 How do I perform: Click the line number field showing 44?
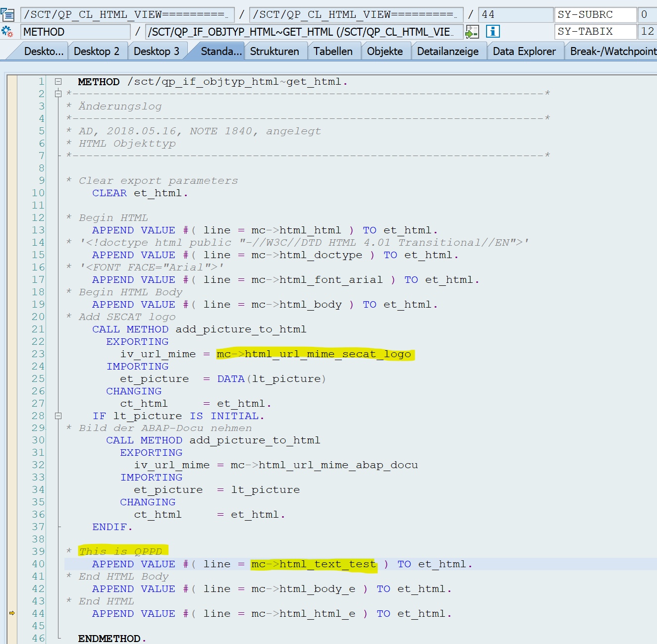point(515,14)
